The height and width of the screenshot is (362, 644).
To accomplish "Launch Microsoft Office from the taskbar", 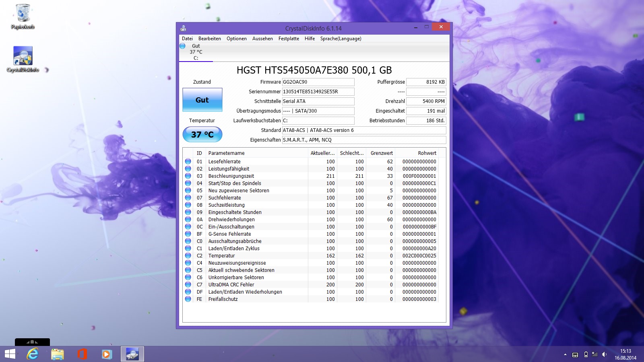I will pyautogui.click(x=82, y=354).
